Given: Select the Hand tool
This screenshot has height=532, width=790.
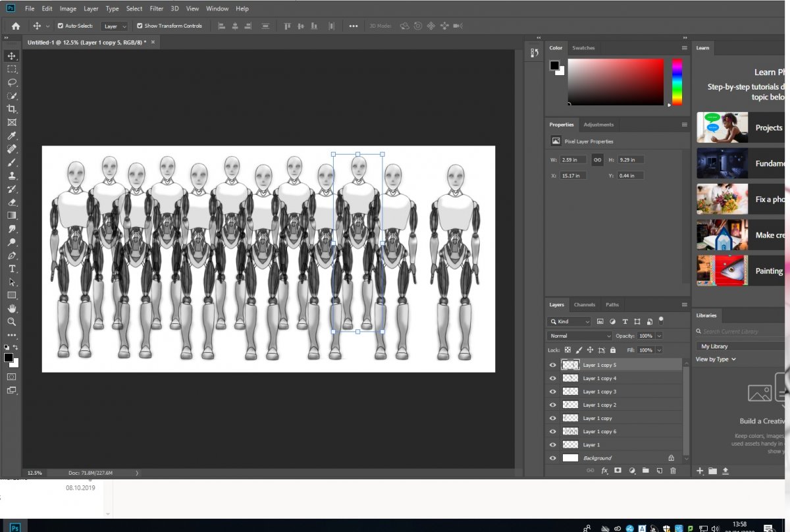Looking at the screenshot, I should (x=12, y=309).
